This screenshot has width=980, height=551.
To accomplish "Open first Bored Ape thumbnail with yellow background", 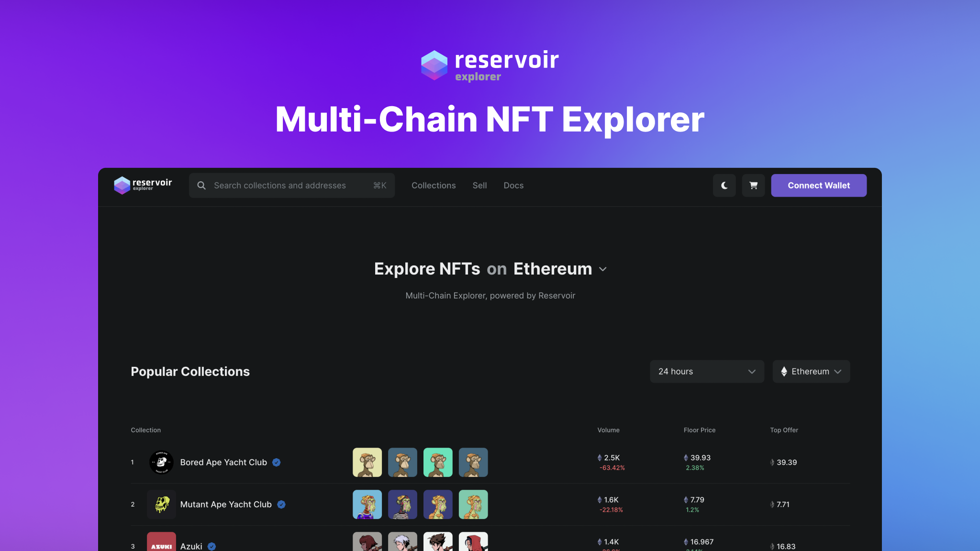I will coord(367,463).
